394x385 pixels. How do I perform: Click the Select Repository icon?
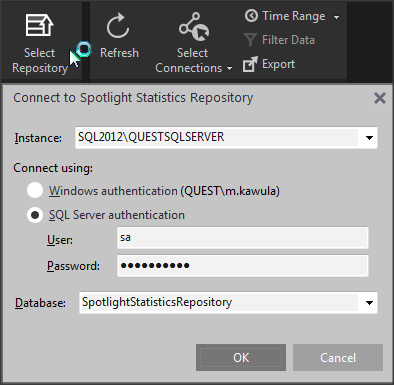[39, 25]
